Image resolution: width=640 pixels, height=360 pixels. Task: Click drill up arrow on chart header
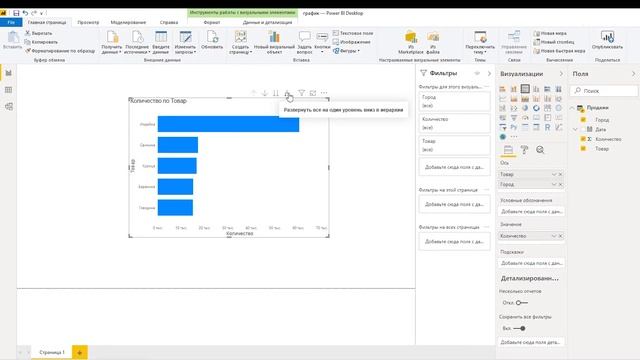[253, 93]
